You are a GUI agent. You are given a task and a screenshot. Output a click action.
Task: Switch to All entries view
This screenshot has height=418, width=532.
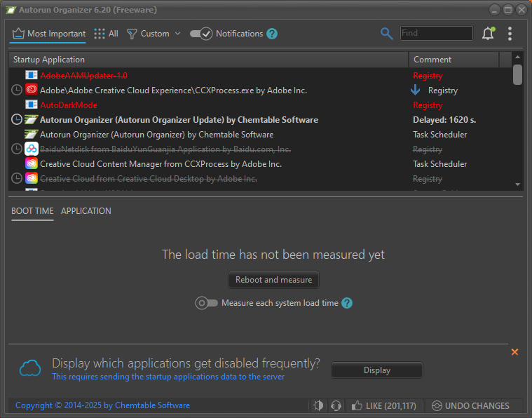pos(106,34)
